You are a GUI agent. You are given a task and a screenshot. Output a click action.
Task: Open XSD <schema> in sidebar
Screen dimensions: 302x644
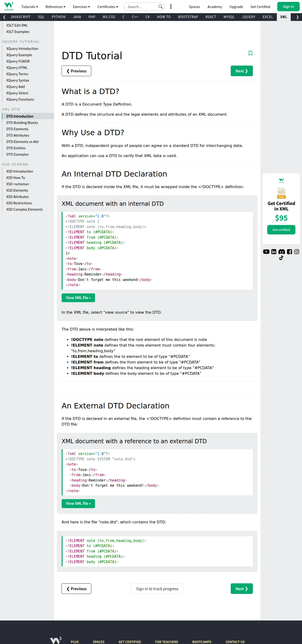[x=28, y=184]
